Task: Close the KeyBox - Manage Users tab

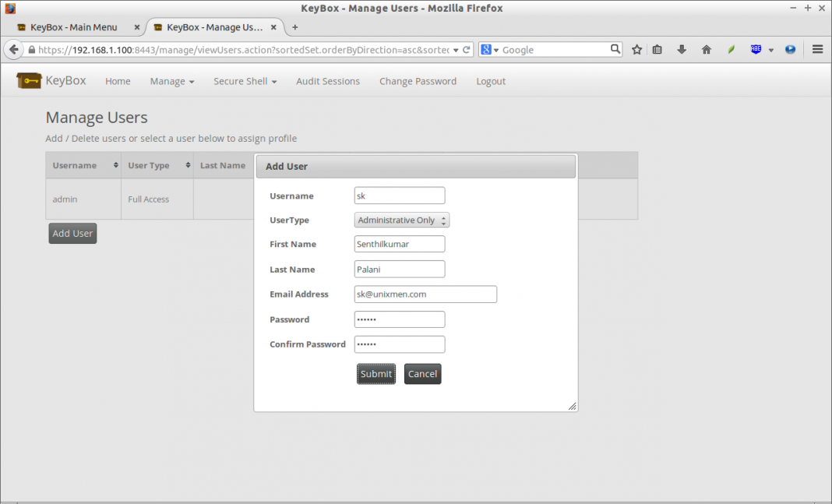Action: coord(273,27)
